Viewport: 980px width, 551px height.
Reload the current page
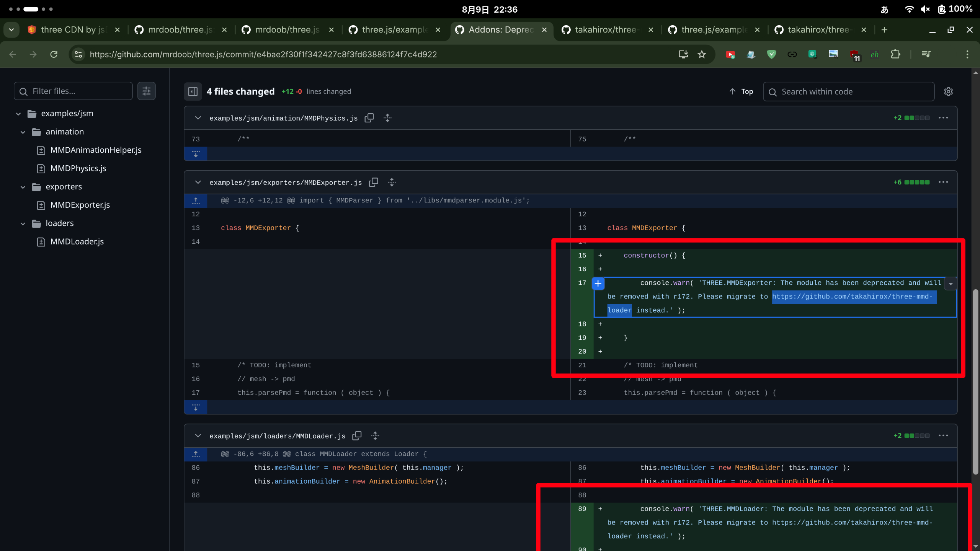[x=54, y=54]
